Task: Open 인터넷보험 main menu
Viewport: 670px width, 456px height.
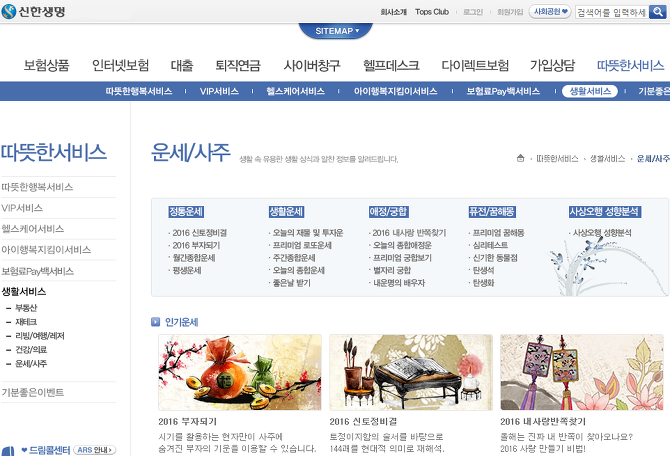Action: 120,65
